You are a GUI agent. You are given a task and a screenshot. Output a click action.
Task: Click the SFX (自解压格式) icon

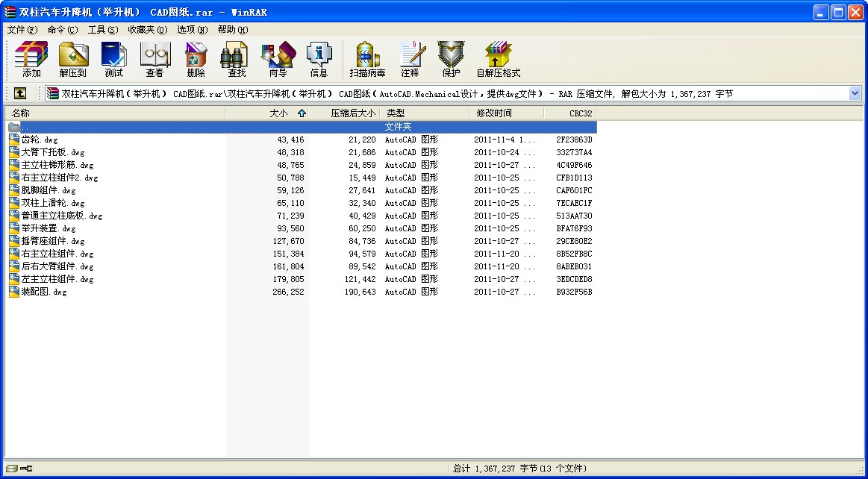click(x=498, y=59)
